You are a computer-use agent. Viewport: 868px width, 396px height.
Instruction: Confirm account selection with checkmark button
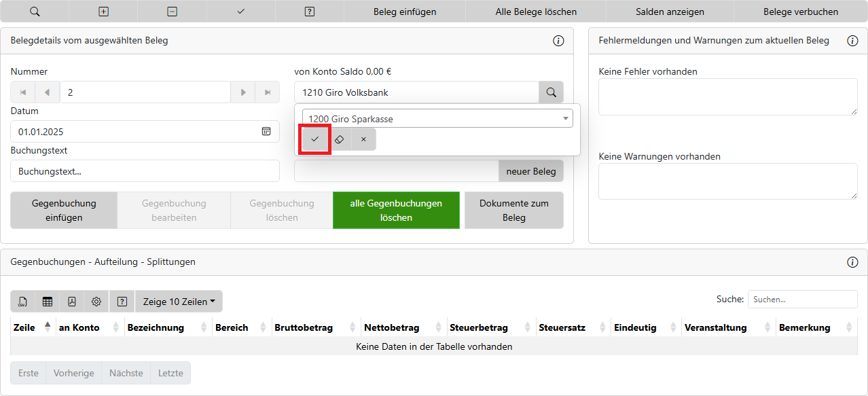(x=314, y=139)
